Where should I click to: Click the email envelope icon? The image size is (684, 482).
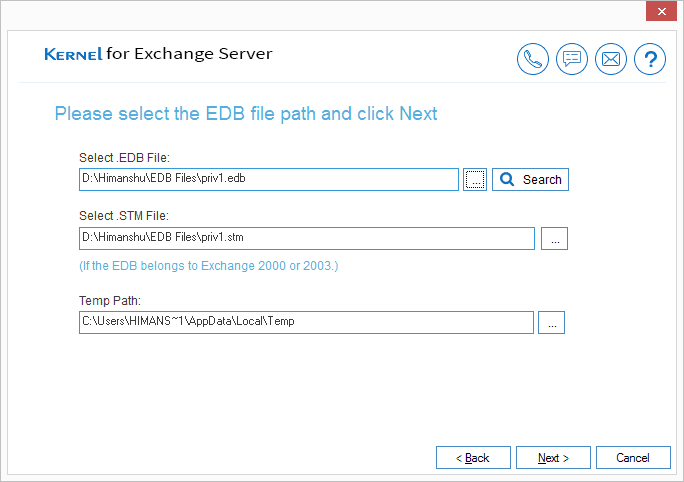tap(611, 59)
